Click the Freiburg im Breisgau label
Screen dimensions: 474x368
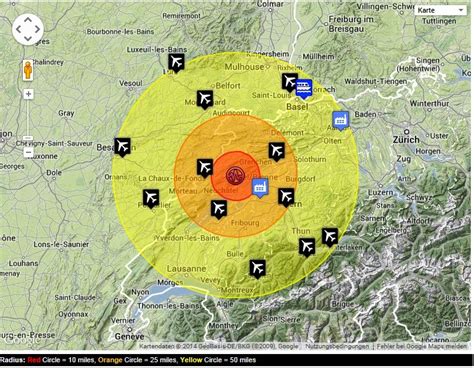pyautogui.click(x=351, y=24)
